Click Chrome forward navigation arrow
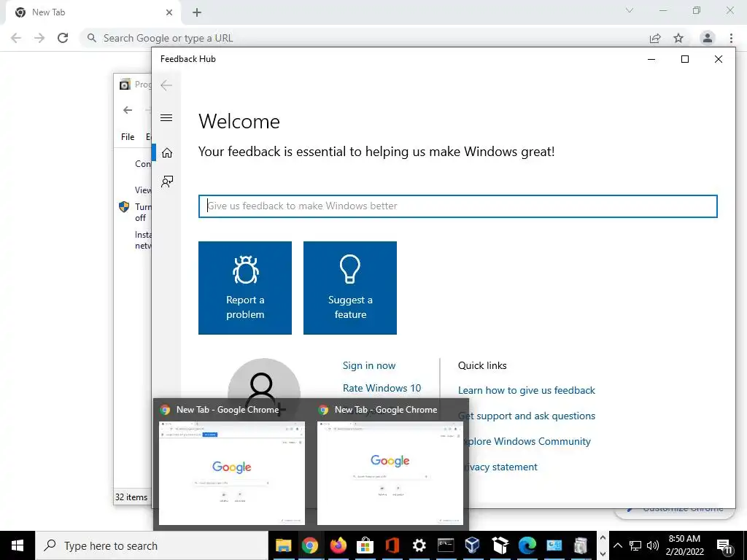747x560 pixels. pyautogui.click(x=39, y=38)
